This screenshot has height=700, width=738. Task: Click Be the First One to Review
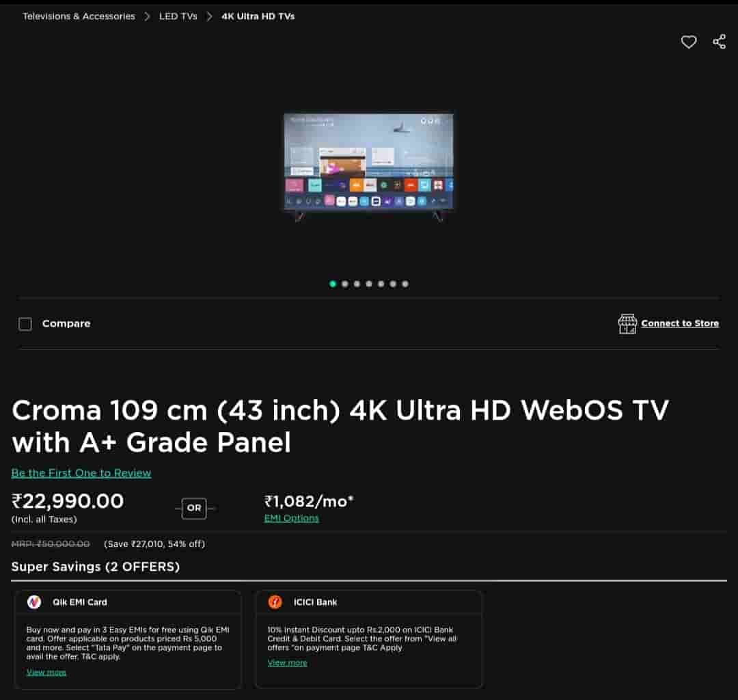(81, 473)
